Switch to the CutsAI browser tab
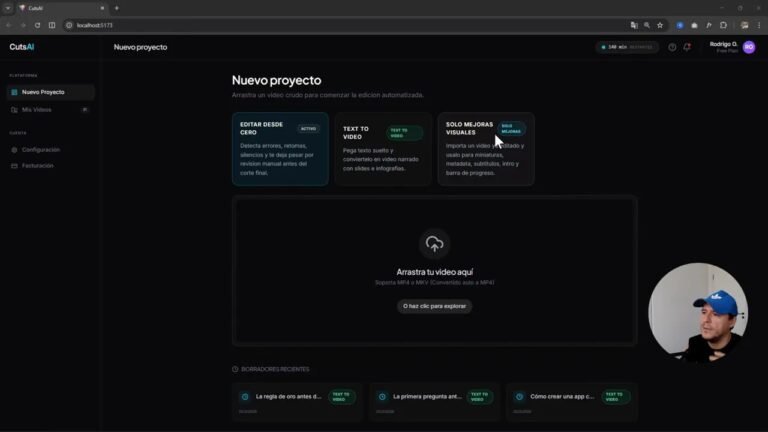 [61, 8]
